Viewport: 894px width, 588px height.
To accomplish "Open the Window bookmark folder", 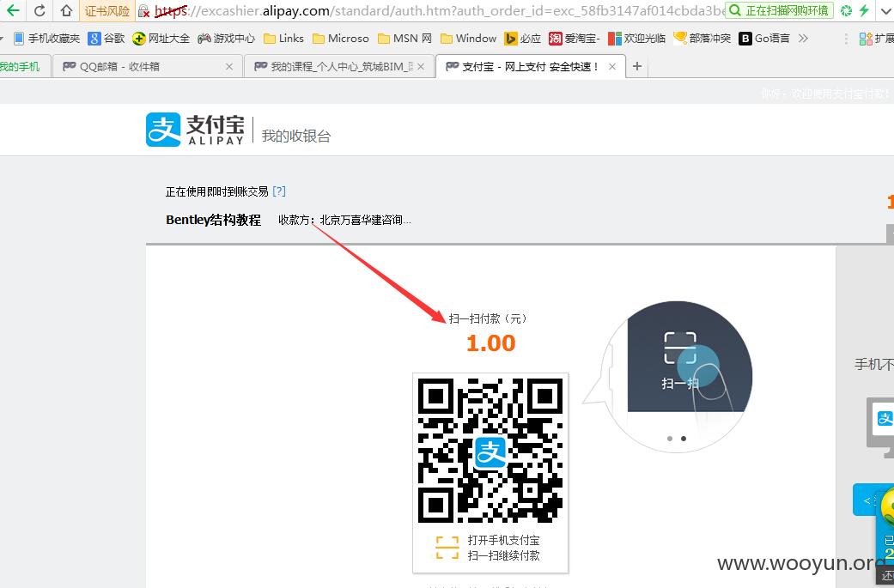I will coord(468,38).
